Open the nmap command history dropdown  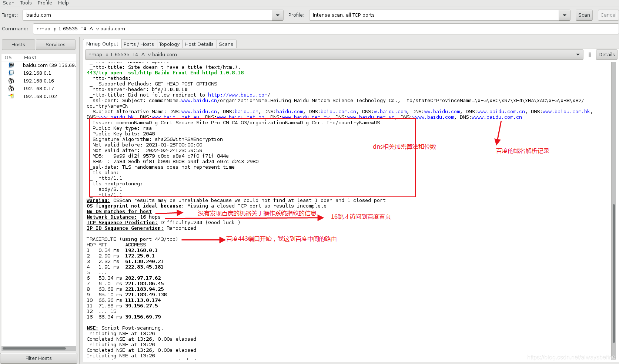click(x=578, y=54)
